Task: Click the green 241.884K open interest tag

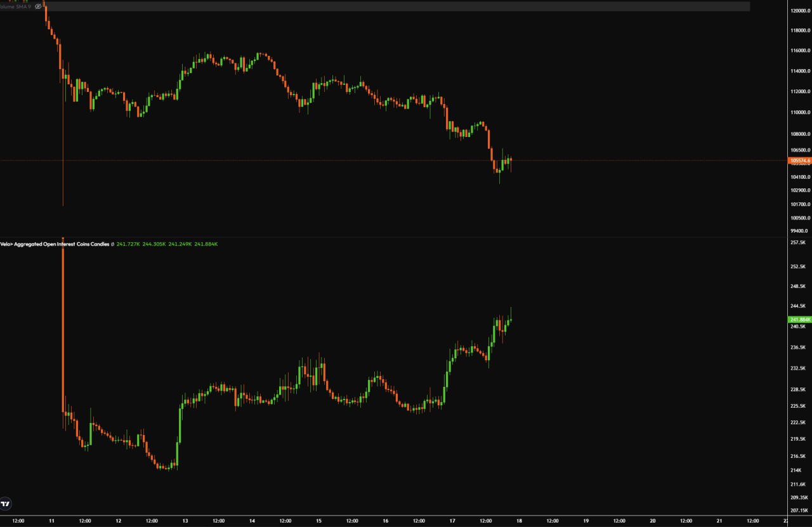Action: tap(799, 319)
